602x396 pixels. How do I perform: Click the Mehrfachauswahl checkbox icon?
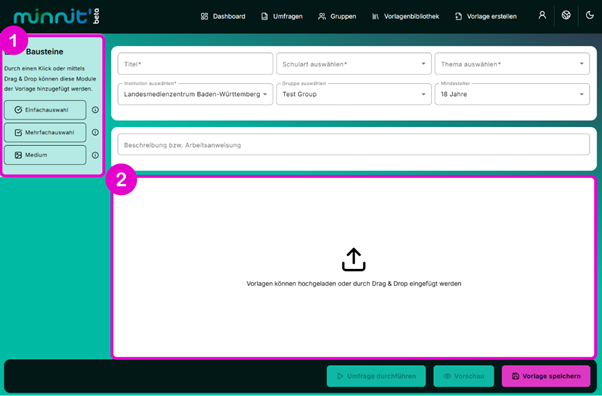tap(18, 133)
